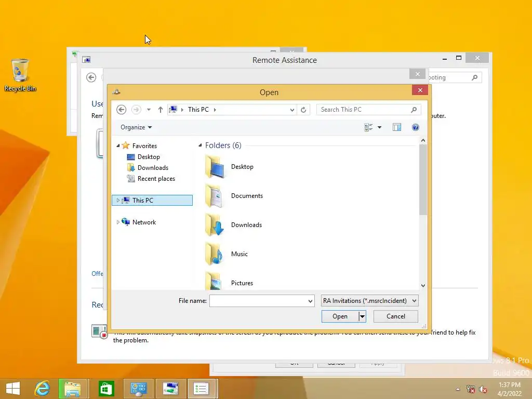Select the Music folder icon
The height and width of the screenshot is (399, 532).
(215, 254)
